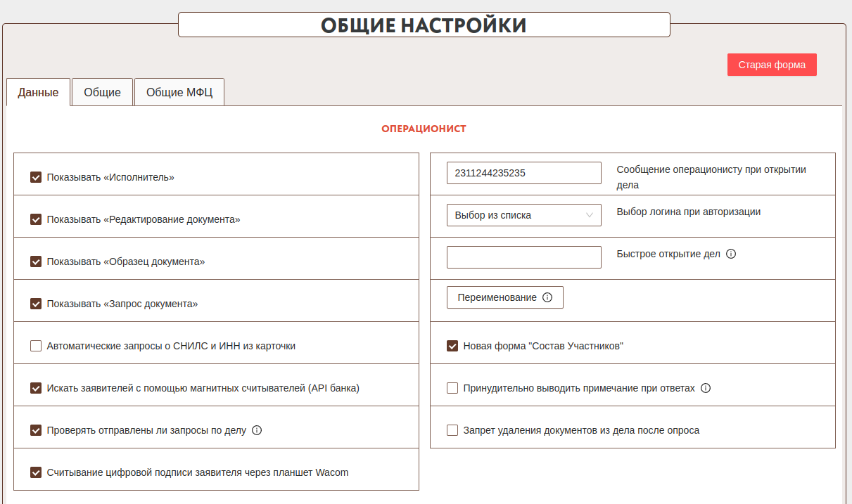Click info icon next to «Быстрое открытие дел»
Image resolution: width=852 pixels, height=504 pixels.
(x=730, y=254)
